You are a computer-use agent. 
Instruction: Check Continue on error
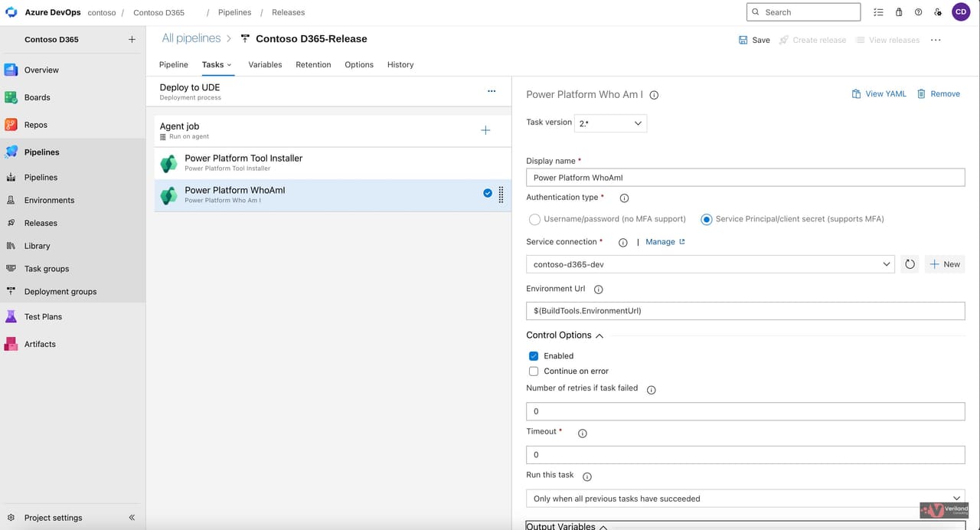[534, 371]
